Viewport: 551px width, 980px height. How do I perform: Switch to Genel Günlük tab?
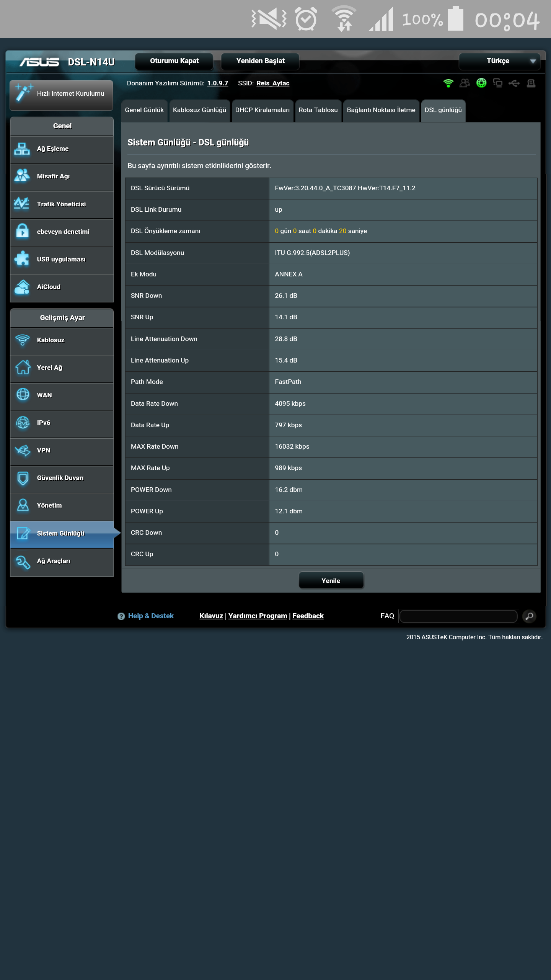(144, 110)
